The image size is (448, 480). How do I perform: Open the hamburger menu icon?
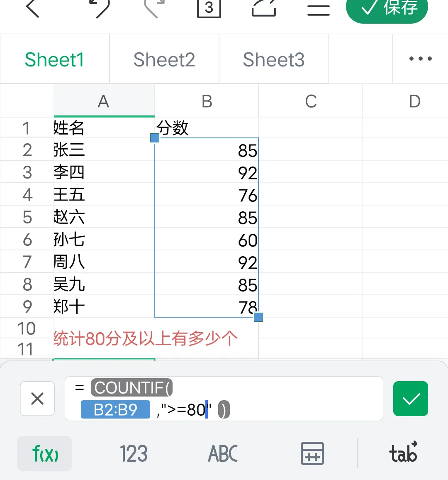[x=319, y=8]
